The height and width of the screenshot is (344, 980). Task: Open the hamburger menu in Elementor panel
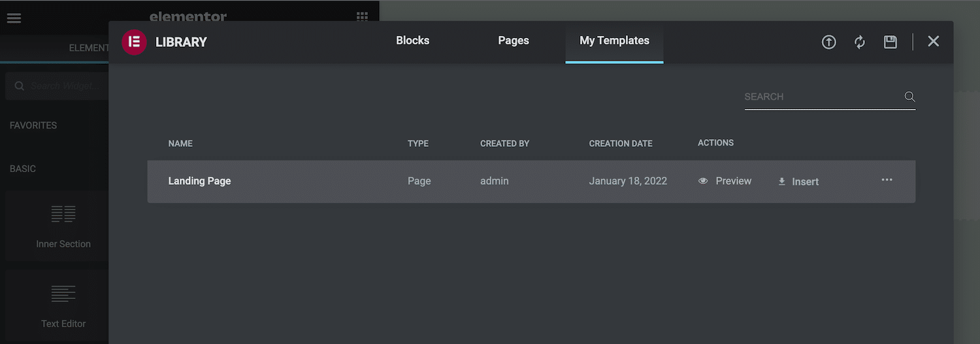tap(14, 18)
